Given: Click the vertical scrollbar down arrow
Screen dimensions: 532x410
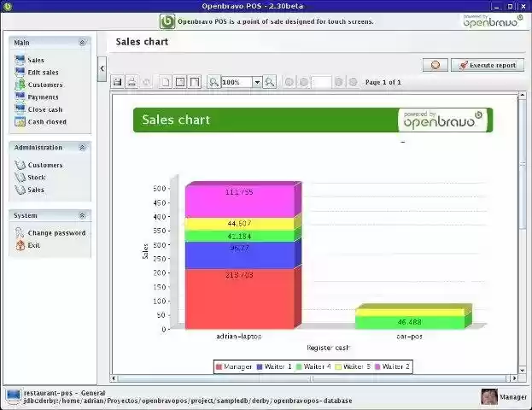Looking at the screenshot, I should pyautogui.click(x=523, y=370).
